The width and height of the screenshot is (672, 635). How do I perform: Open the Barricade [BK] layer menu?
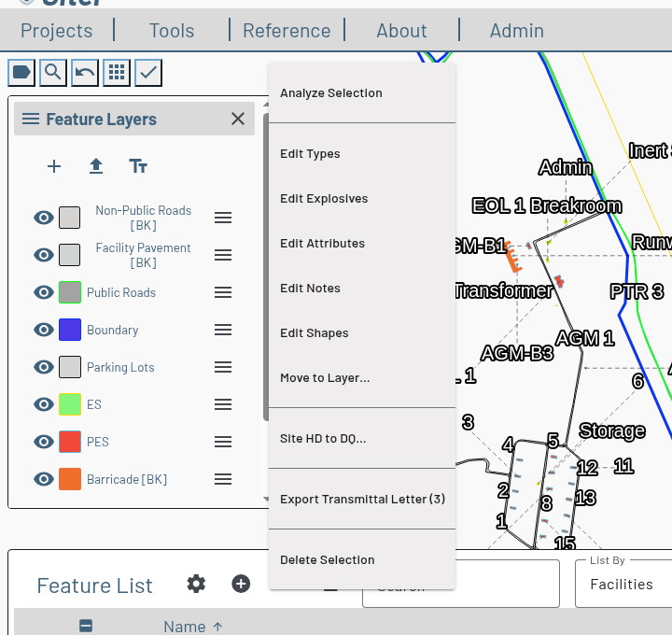pyautogui.click(x=223, y=479)
